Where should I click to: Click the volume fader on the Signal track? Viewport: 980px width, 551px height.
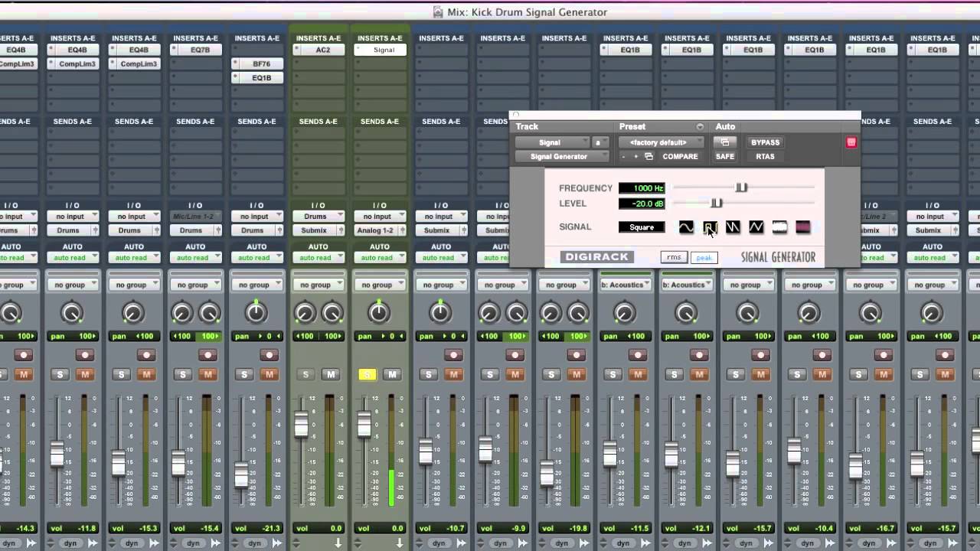click(x=364, y=424)
